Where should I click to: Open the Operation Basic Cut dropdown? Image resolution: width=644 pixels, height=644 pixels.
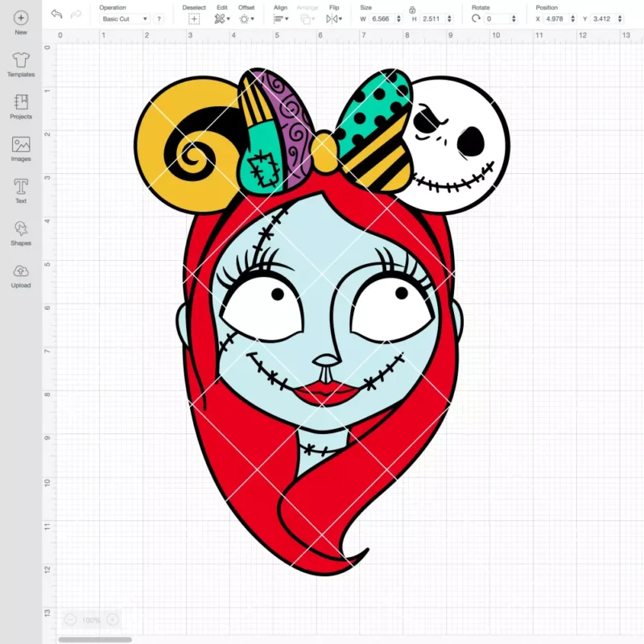[x=125, y=19]
